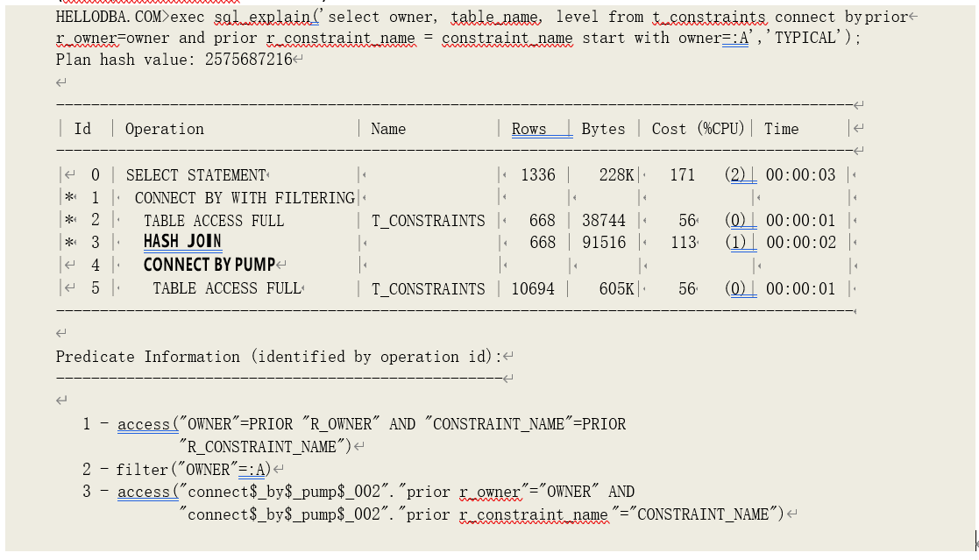Click the 00:00:03 time value
The width and height of the screenshot is (979, 560).
point(800,175)
